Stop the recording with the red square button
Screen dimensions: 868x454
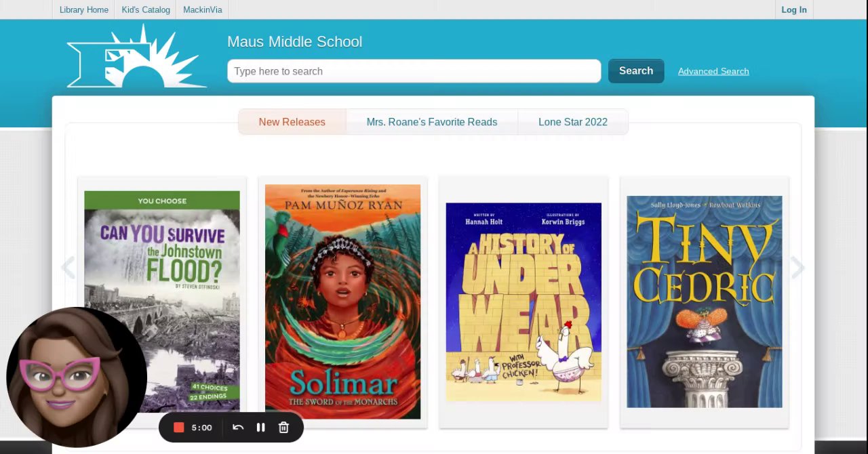coord(179,428)
